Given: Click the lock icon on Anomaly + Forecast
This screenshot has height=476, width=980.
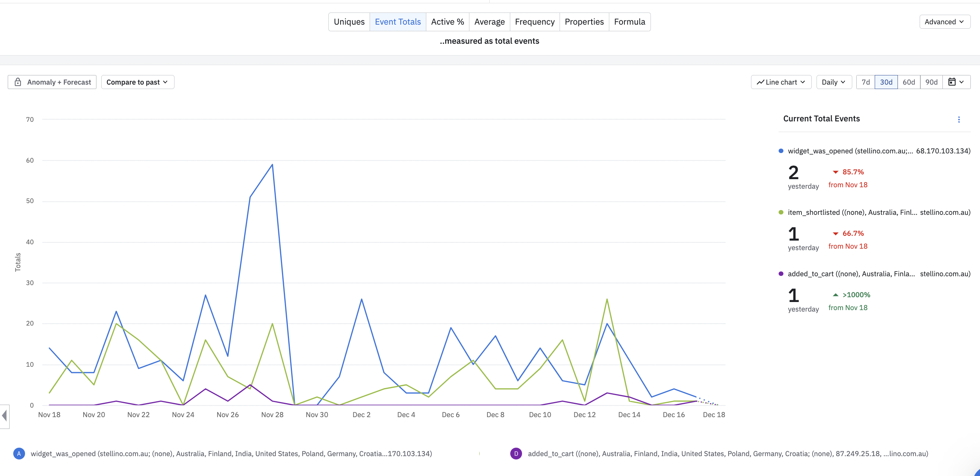Looking at the screenshot, I should [18, 82].
